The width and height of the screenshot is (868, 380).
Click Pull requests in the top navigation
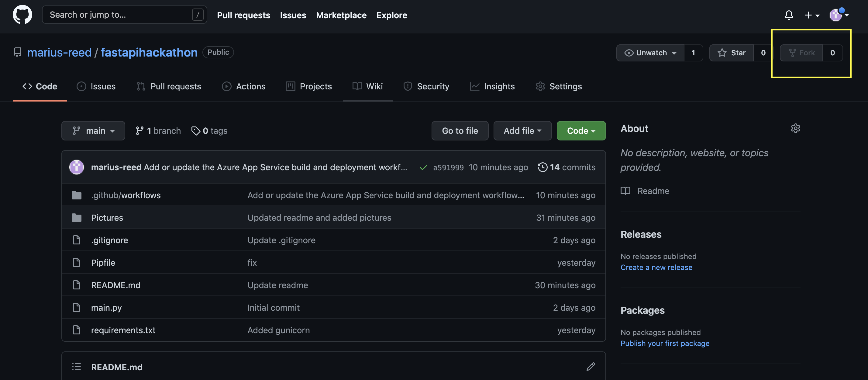tap(244, 15)
